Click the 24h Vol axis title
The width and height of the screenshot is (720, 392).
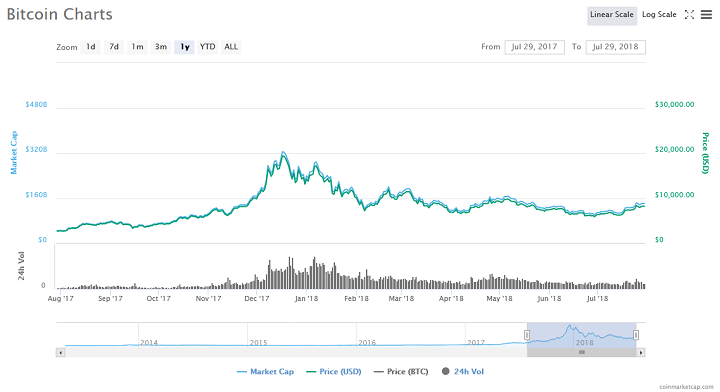point(21,266)
